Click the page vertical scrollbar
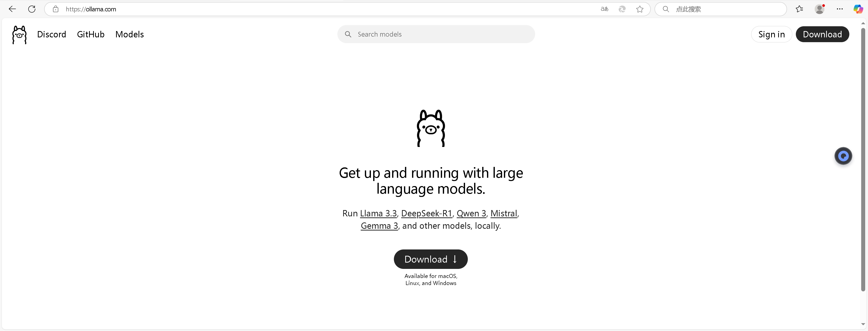 click(863, 158)
